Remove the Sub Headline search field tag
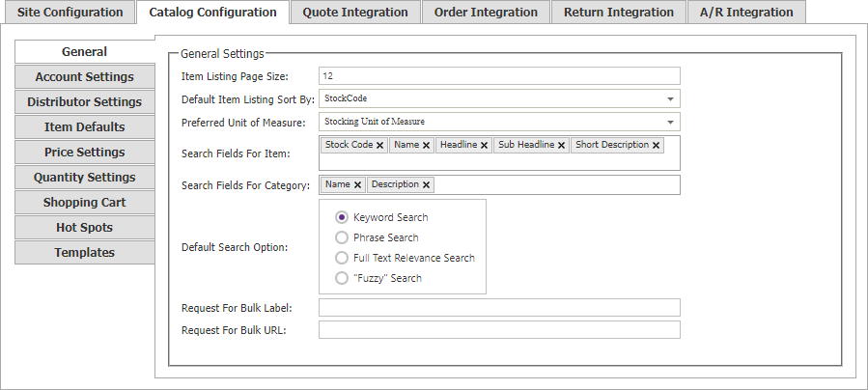 coord(561,145)
